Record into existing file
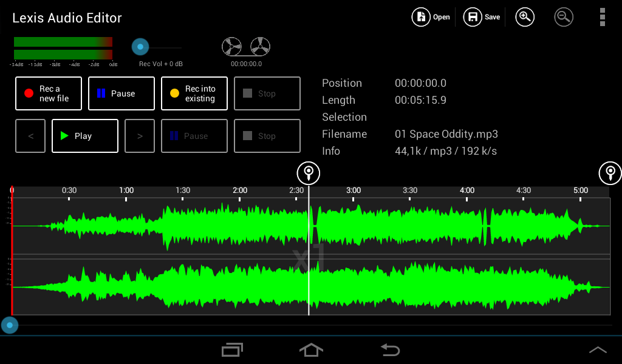Viewport: 622px width, 364px height. point(194,93)
